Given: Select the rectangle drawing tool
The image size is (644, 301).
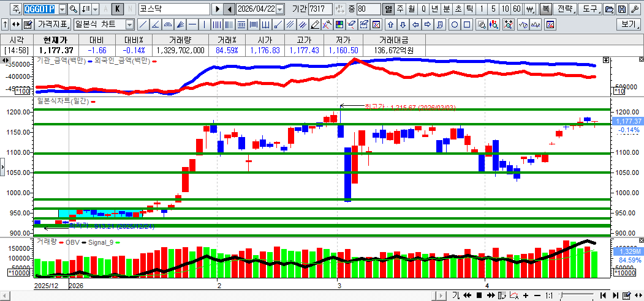Looking at the screenshot, I should coord(467,24).
